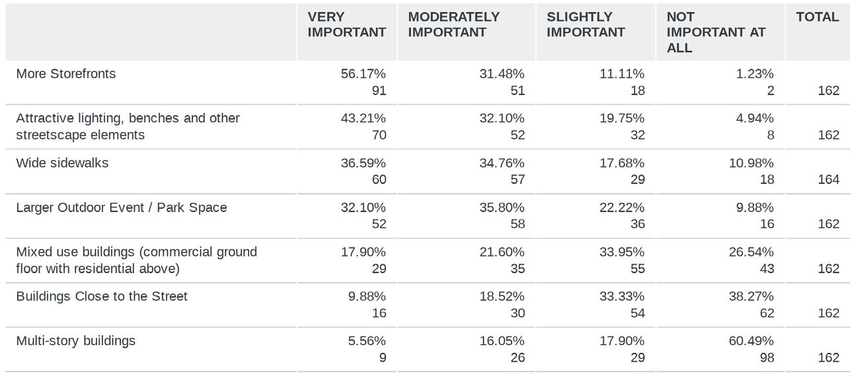Image resolution: width=868 pixels, height=384 pixels.
Task: Select the Multi-story buildings row label
Action: click(x=76, y=341)
